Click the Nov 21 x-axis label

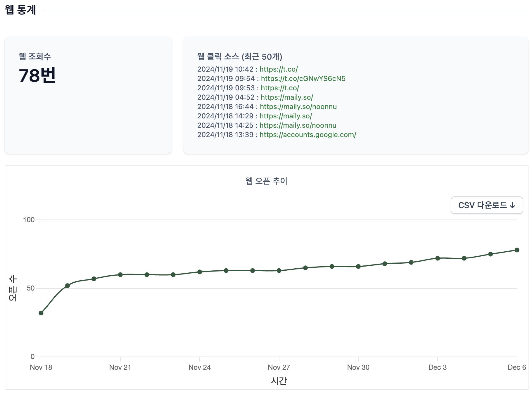click(120, 367)
